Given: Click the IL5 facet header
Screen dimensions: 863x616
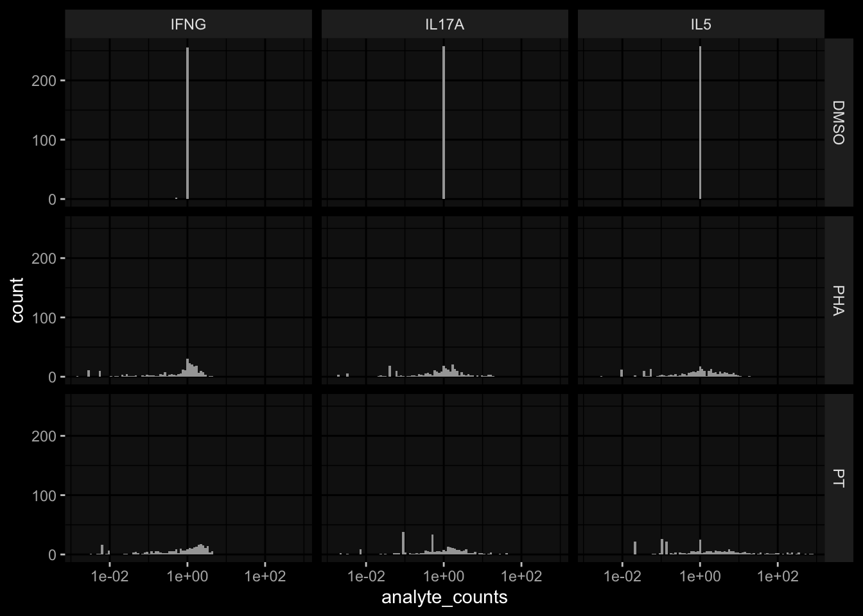Looking at the screenshot, I should [x=701, y=24].
